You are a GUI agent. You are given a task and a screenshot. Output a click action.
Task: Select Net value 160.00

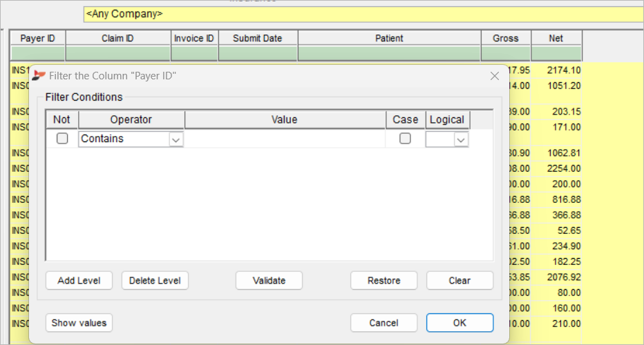[566, 308]
